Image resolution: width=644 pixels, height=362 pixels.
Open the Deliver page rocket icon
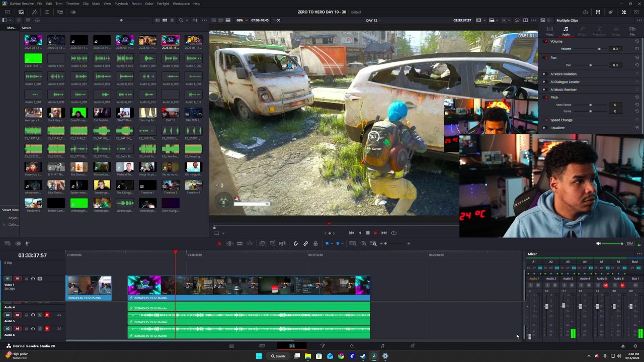pyautogui.click(x=413, y=346)
